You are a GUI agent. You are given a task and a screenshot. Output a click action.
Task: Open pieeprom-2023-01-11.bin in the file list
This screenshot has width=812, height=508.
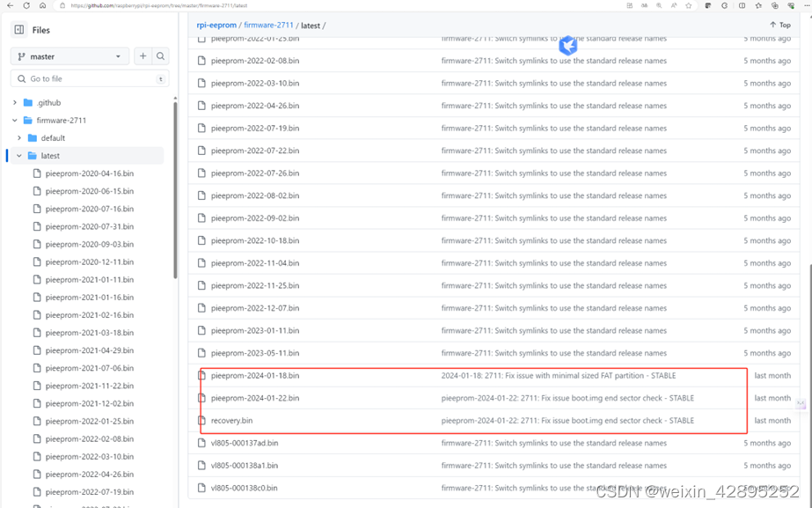click(255, 331)
